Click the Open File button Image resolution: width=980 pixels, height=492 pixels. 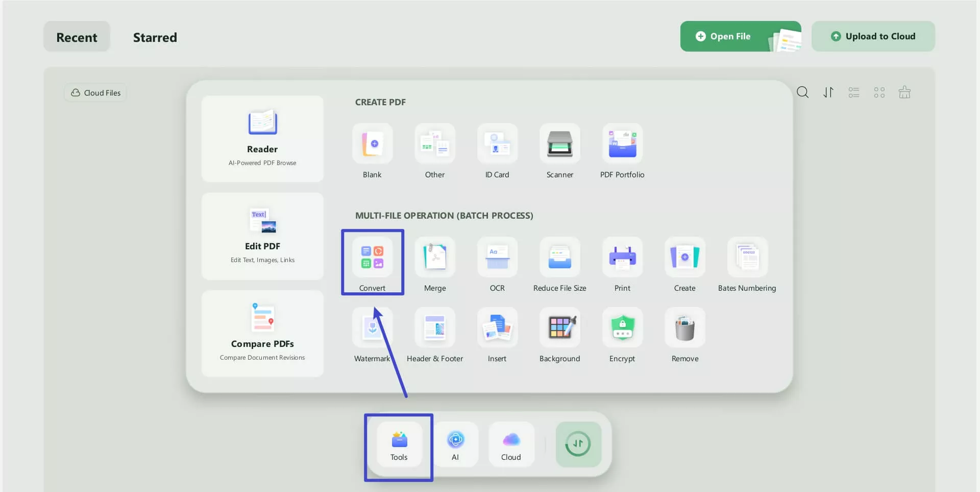click(x=730, y=36)
